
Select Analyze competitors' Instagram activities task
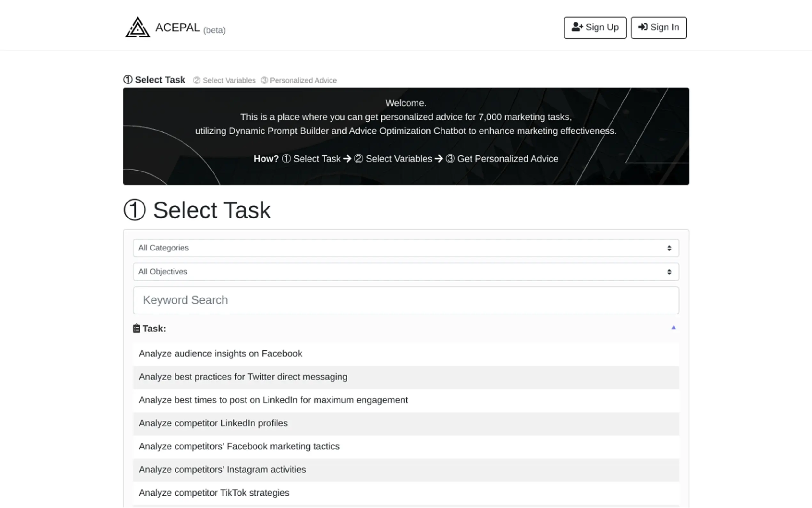(222, 469)
